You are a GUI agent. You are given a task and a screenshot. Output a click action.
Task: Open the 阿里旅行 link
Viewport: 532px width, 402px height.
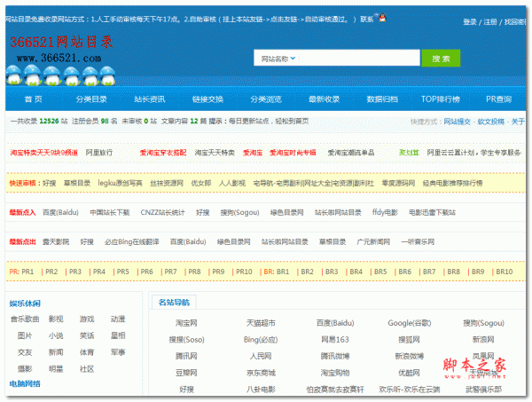pos(99,153)
